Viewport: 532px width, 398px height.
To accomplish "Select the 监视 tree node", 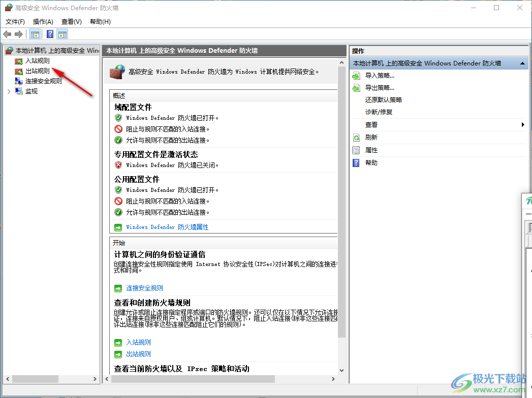I will click(x=32, y=91).
